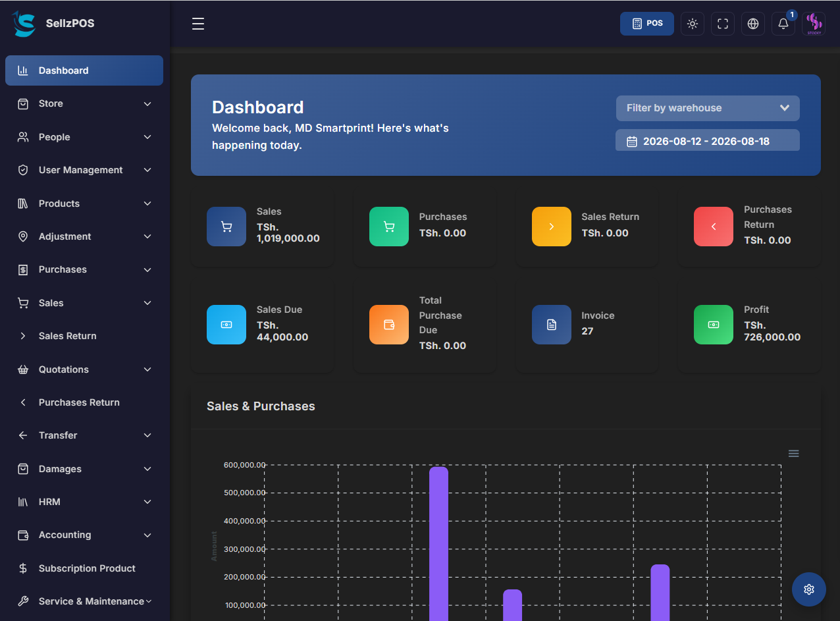This screenshot has width=840, height=621.
Task: Click the Damages bag icon
Action: pyautogui.click(x=23, y=469)
